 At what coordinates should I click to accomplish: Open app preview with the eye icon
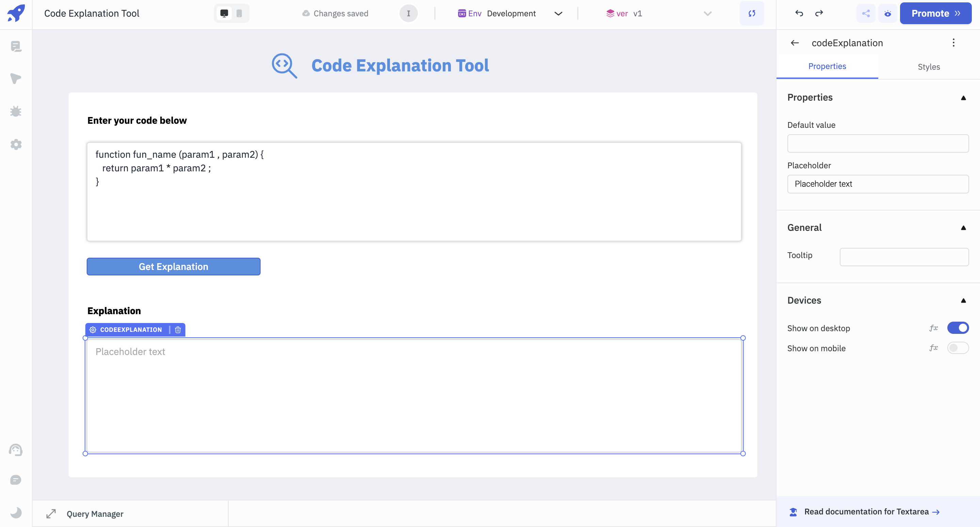tap(887, 13)
